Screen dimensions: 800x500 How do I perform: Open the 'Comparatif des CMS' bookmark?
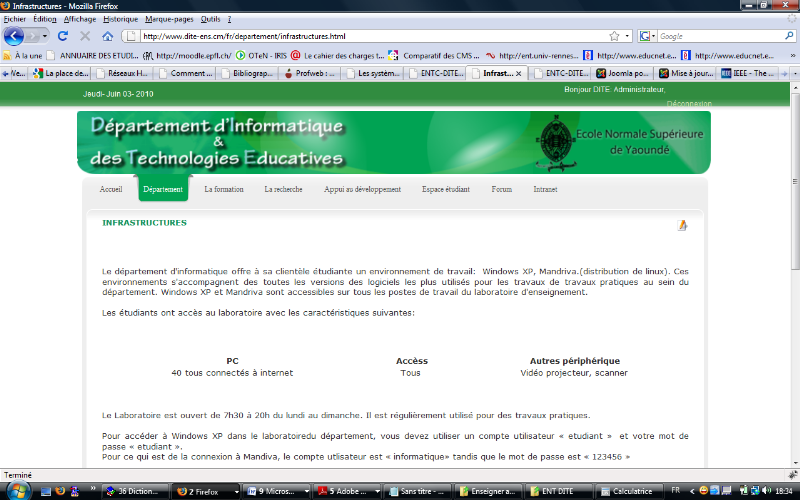coord(434,55)
